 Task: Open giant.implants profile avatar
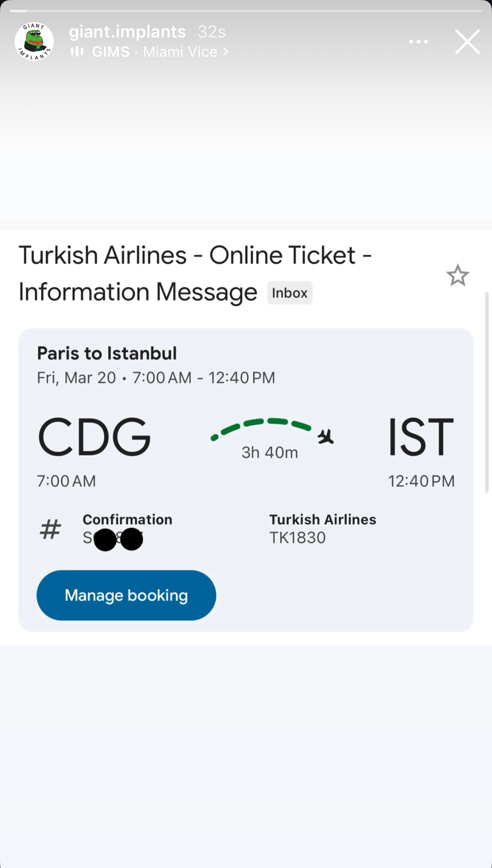point(34,42)
